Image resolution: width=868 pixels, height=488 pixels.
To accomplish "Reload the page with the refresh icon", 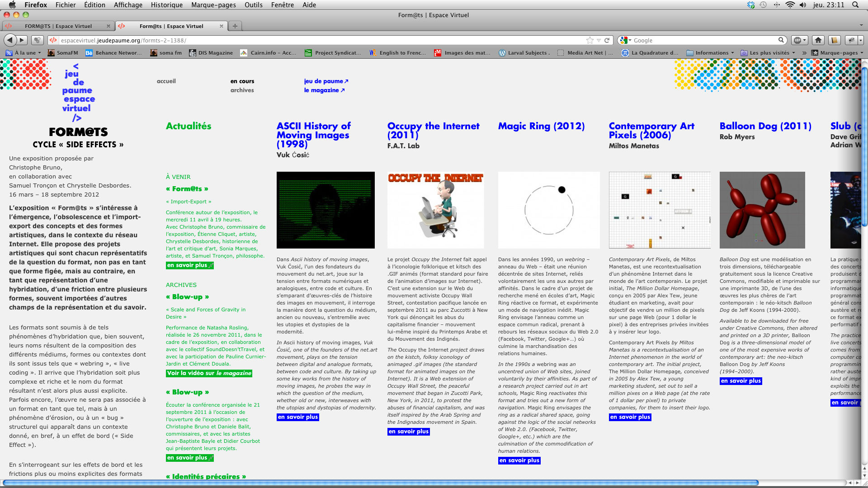I will tap(607, 40).
